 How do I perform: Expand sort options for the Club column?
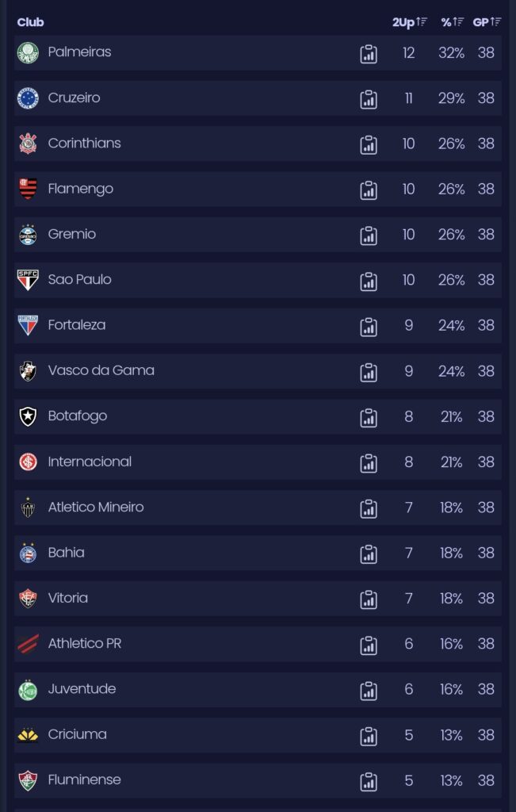29,23
